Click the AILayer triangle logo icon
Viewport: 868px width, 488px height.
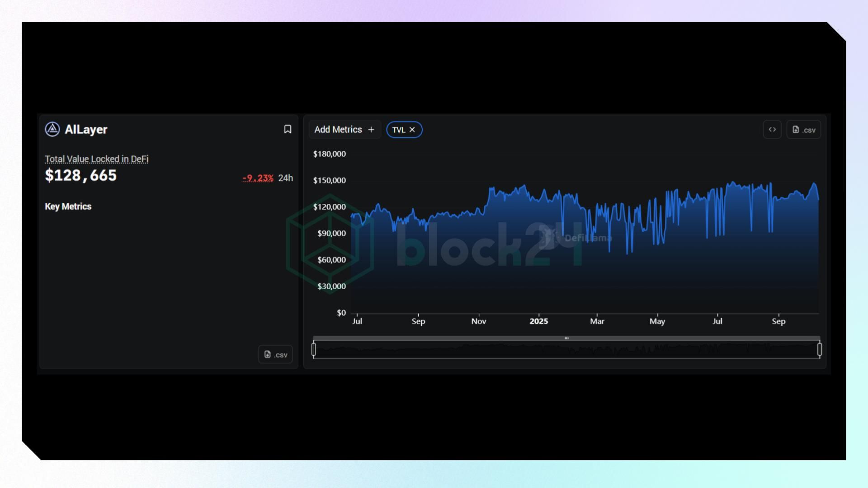[52, 129]
